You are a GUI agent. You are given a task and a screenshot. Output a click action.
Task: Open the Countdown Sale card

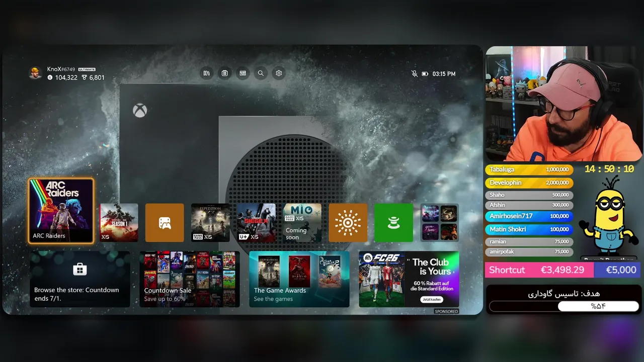(190, 279)
